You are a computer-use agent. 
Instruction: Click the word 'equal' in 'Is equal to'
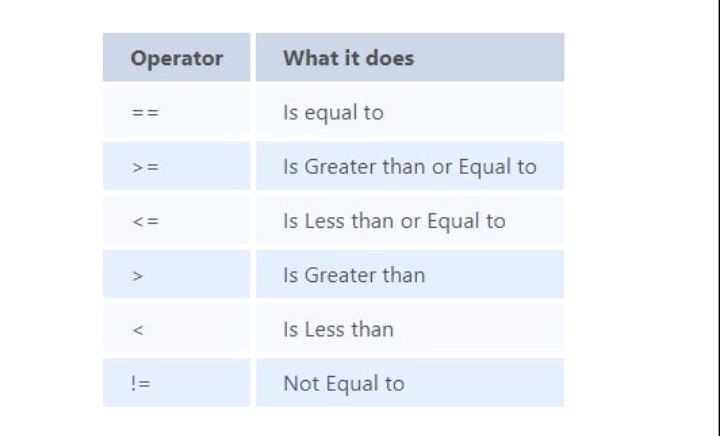330,112
